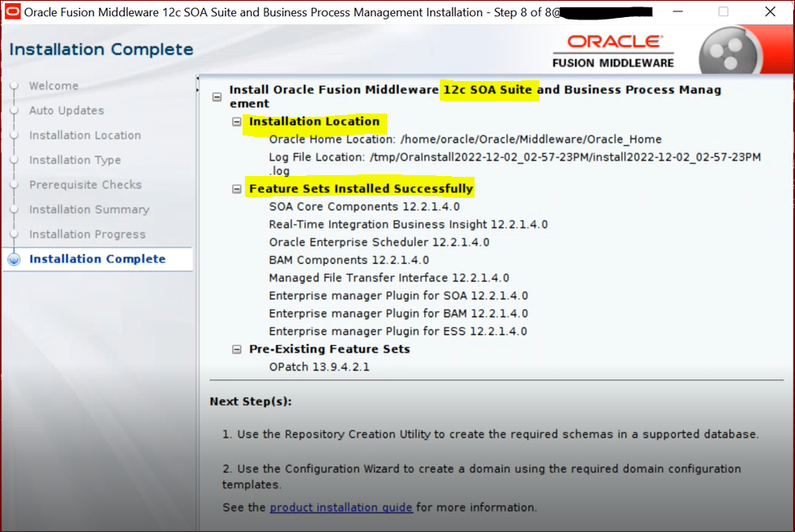Select Enterprise manager Plugin for SOA row

(x=398, y=295)
